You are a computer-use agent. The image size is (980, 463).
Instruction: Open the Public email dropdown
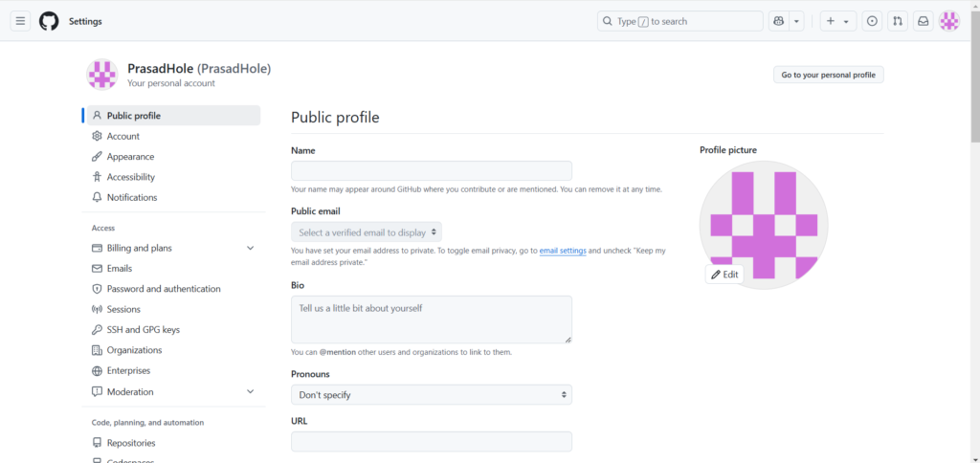(367, 232)
